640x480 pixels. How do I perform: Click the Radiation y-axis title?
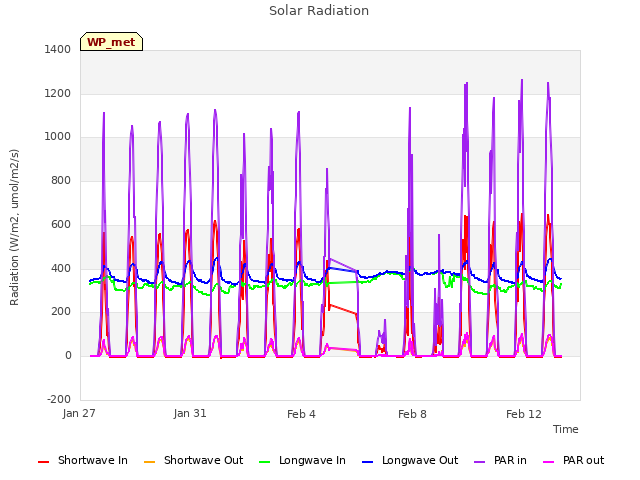pos(14,227)
